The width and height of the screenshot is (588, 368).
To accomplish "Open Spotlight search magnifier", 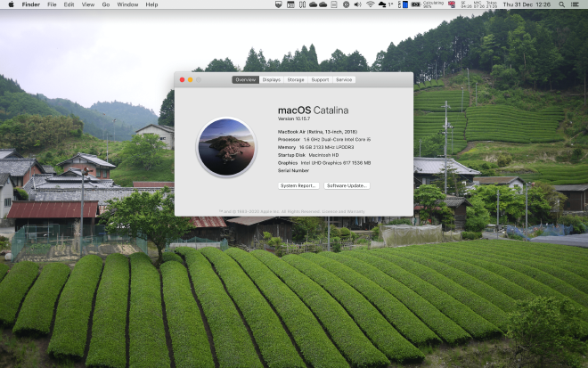I will (562, 4).
